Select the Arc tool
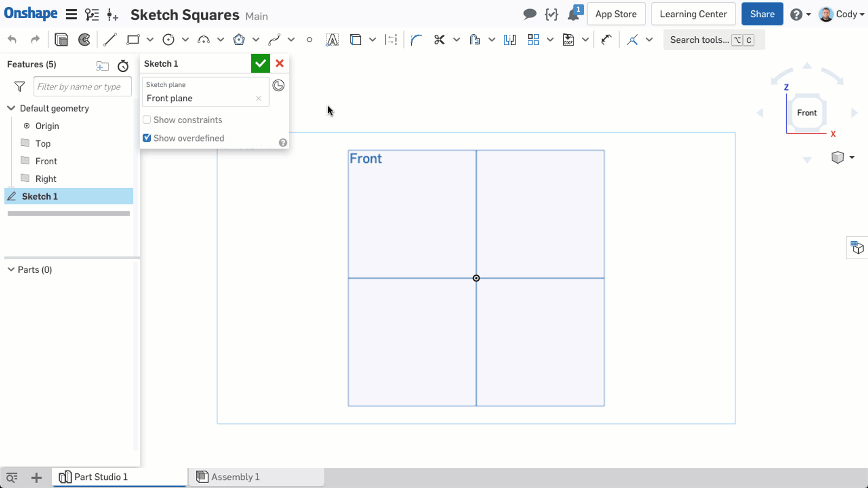 coord(205,40)
